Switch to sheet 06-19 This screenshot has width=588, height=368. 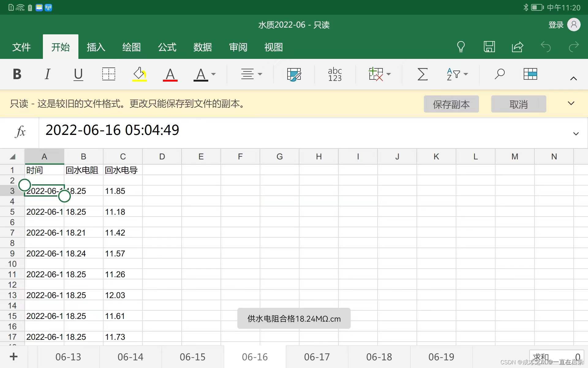click(x=441, y=357)
